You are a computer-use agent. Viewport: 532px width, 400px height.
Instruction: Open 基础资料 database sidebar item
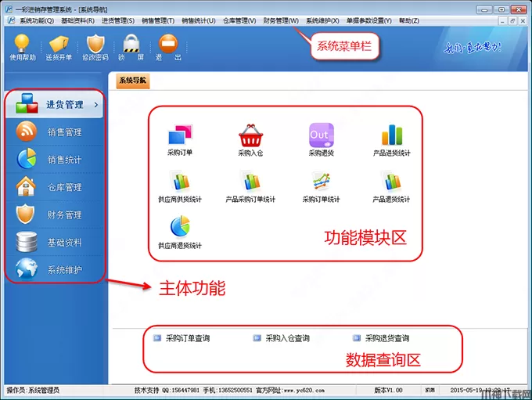coord(54,242)
